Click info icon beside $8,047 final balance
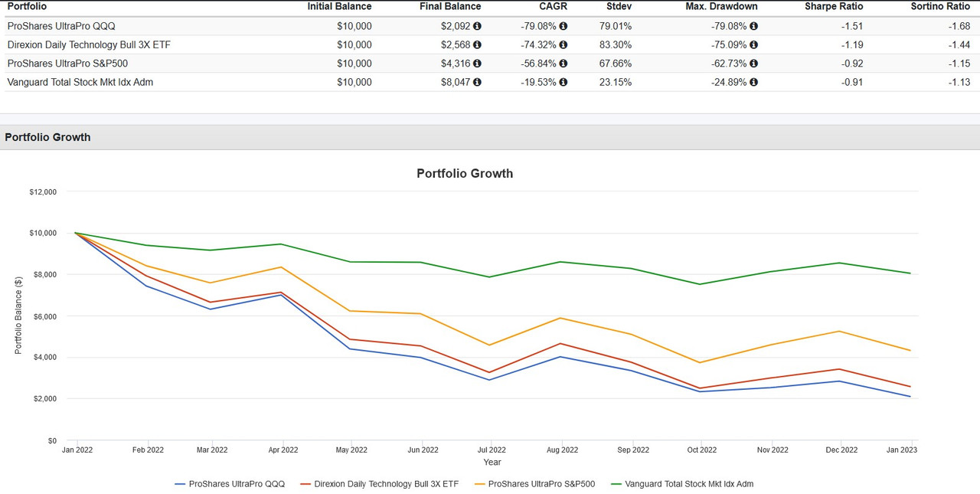The width and height of the screenshot is (980, 494). tap(478, 82)
